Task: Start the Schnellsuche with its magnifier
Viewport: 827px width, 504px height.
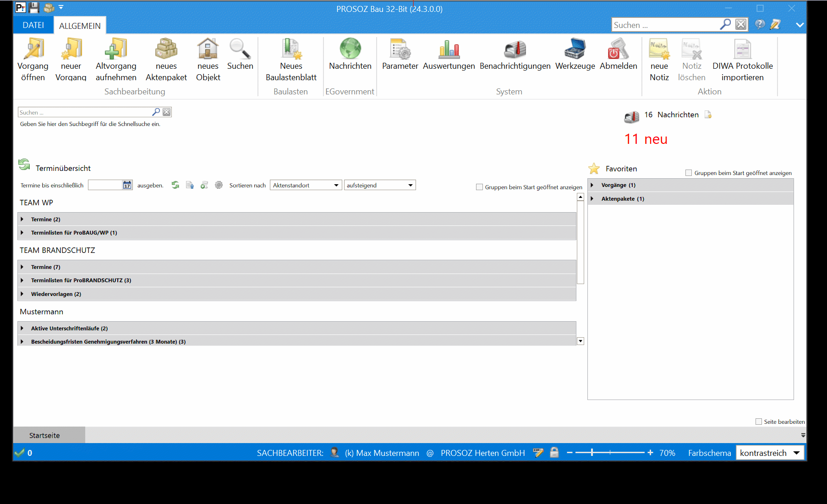Action: tap(156, 112)
